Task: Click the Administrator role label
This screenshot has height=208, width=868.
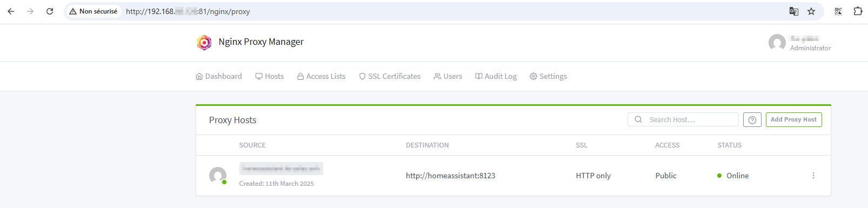Action: (810, 48)
